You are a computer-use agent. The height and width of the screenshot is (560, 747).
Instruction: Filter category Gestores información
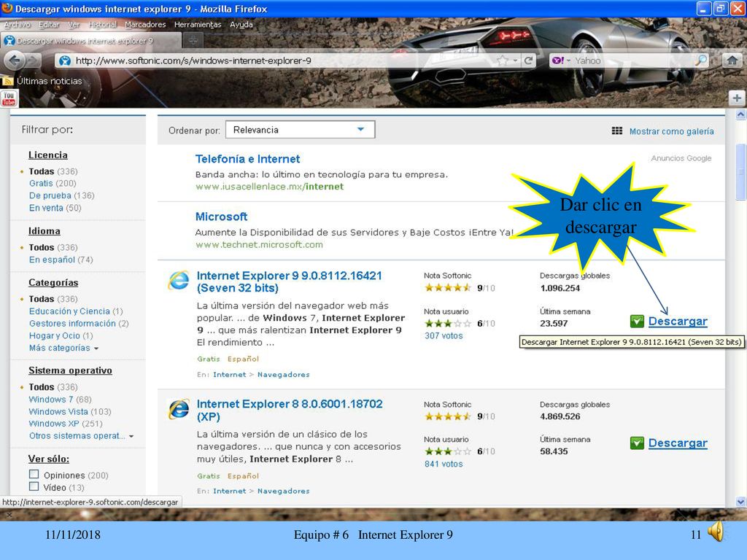click(x=72, y=324)
